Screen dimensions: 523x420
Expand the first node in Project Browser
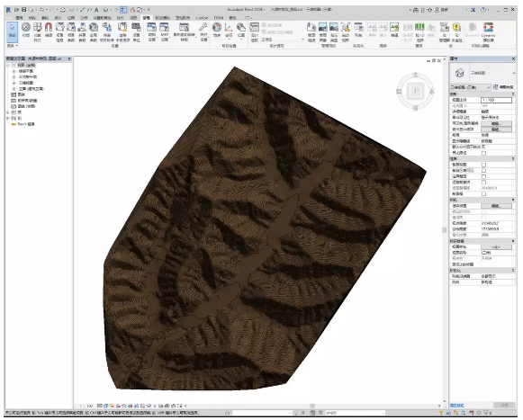pos(8,66)
